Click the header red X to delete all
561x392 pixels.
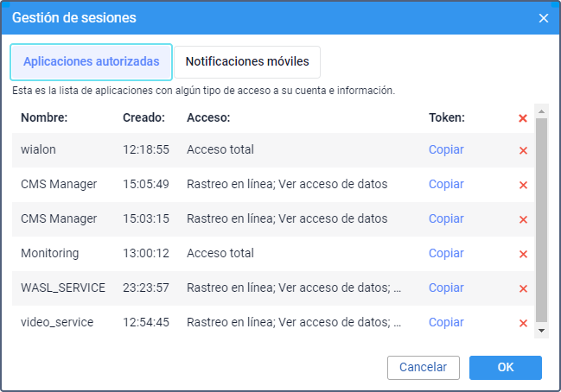(523, 118)
